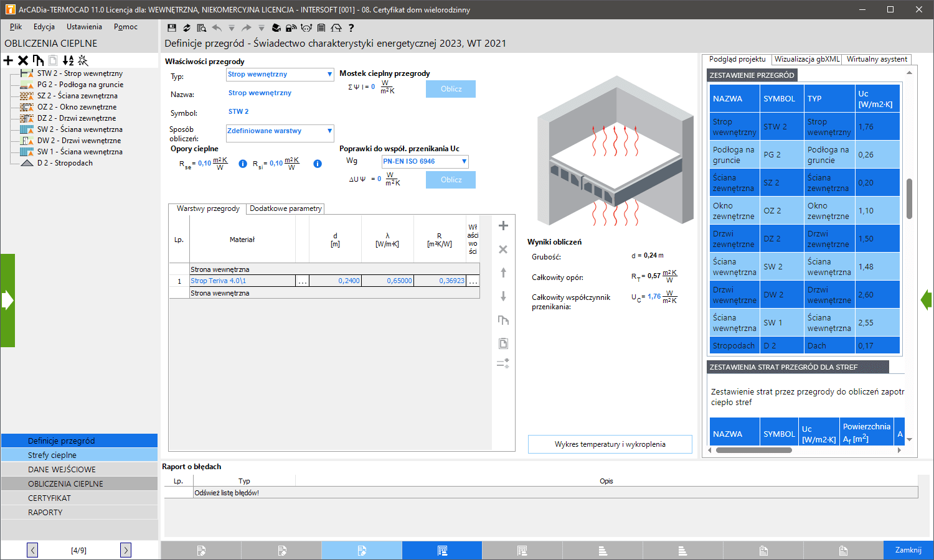Copy the layer with the icon beside the layers table

click(504, 320)
